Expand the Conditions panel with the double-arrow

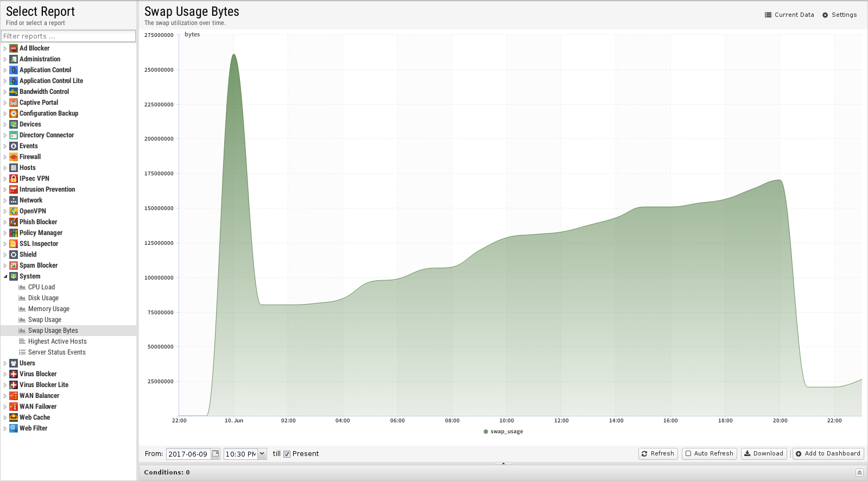click(x=859, y=472)
